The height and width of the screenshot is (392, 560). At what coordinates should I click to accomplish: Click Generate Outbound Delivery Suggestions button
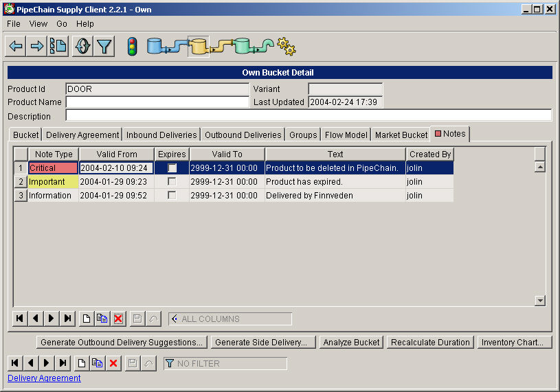[x=122, y=342]
